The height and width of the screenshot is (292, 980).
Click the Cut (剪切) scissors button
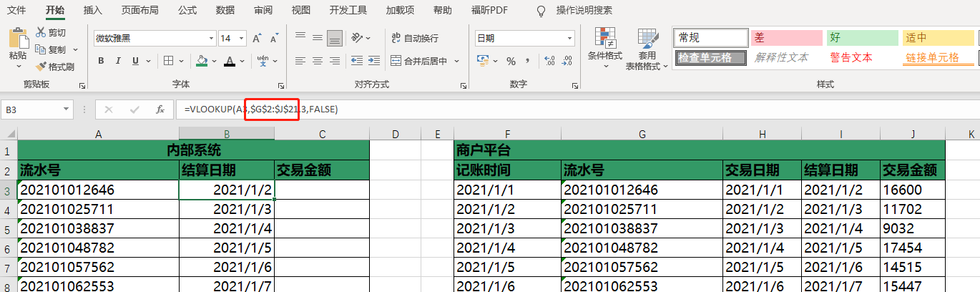(x=50, y=32)
